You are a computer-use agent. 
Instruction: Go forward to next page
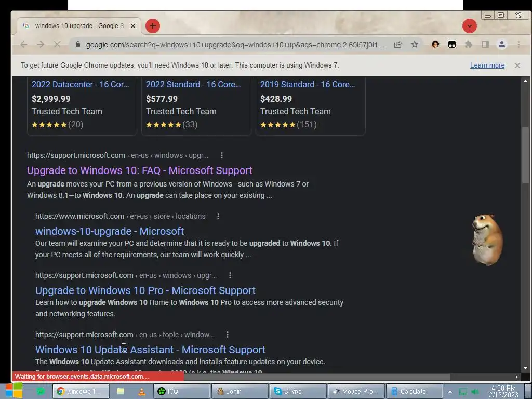click(x=41, y=45)
